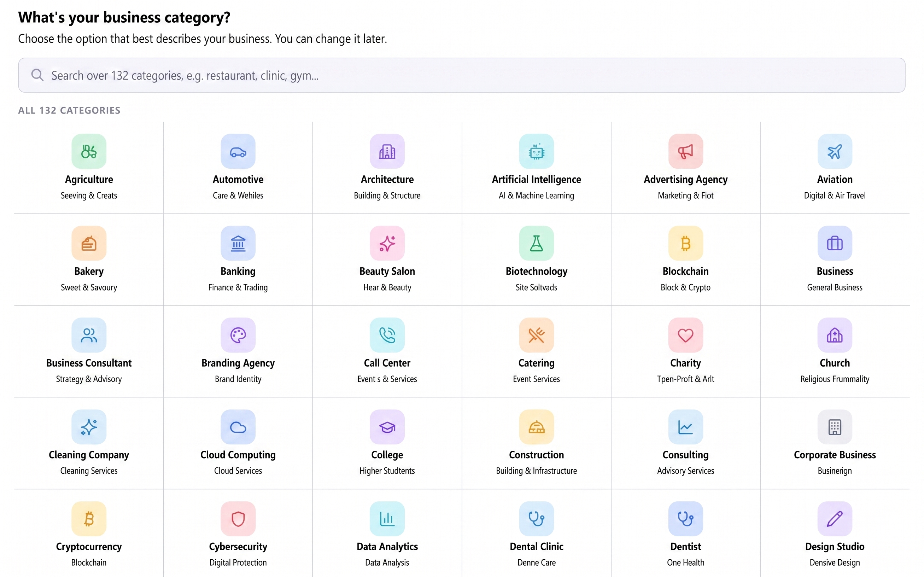Choose the Construction hard hat icon
This screenshot has width=924, height=577.
536,427
